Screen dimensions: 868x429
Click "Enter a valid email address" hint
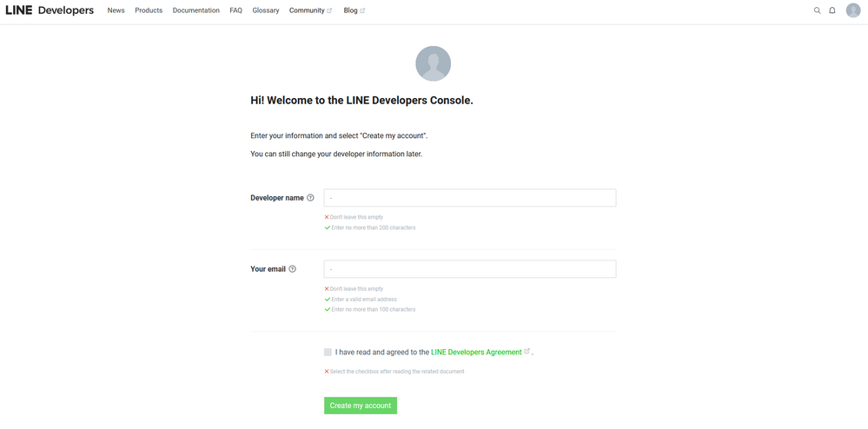[364, 299]
